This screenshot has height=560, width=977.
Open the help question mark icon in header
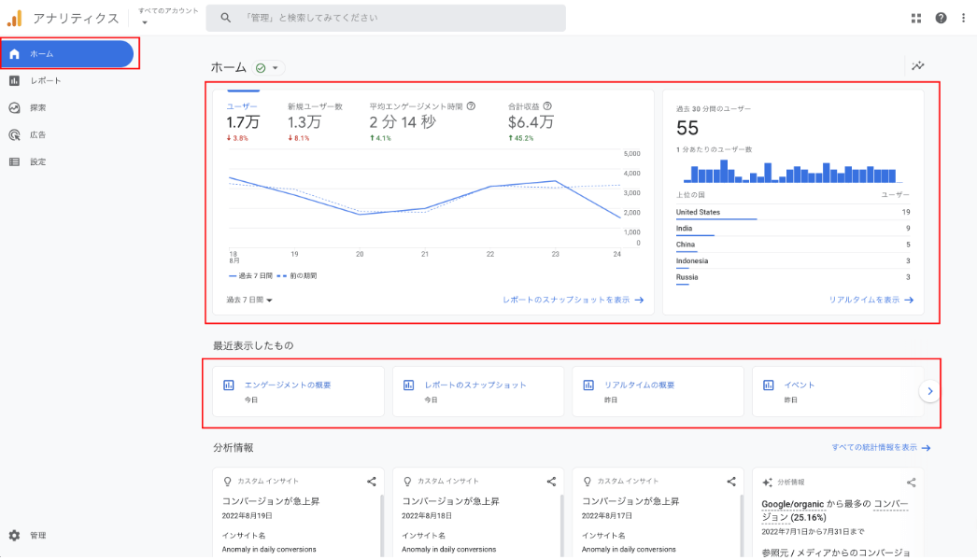941,18
